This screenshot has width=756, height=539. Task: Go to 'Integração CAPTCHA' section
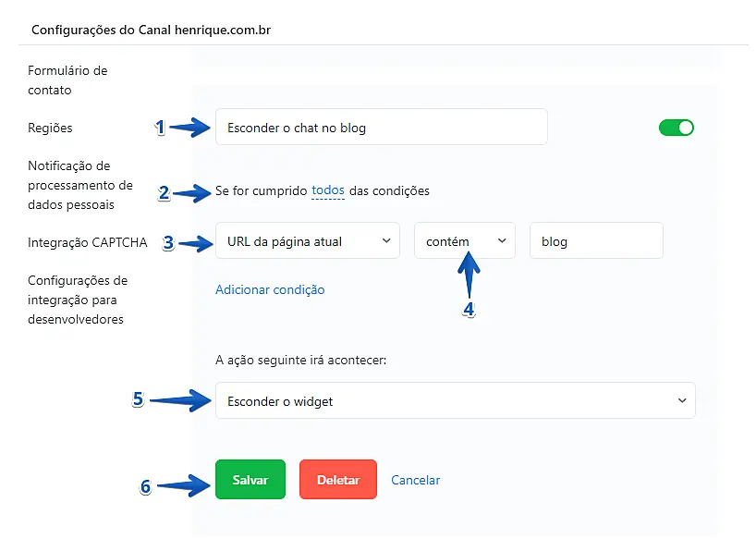[87, 242]
